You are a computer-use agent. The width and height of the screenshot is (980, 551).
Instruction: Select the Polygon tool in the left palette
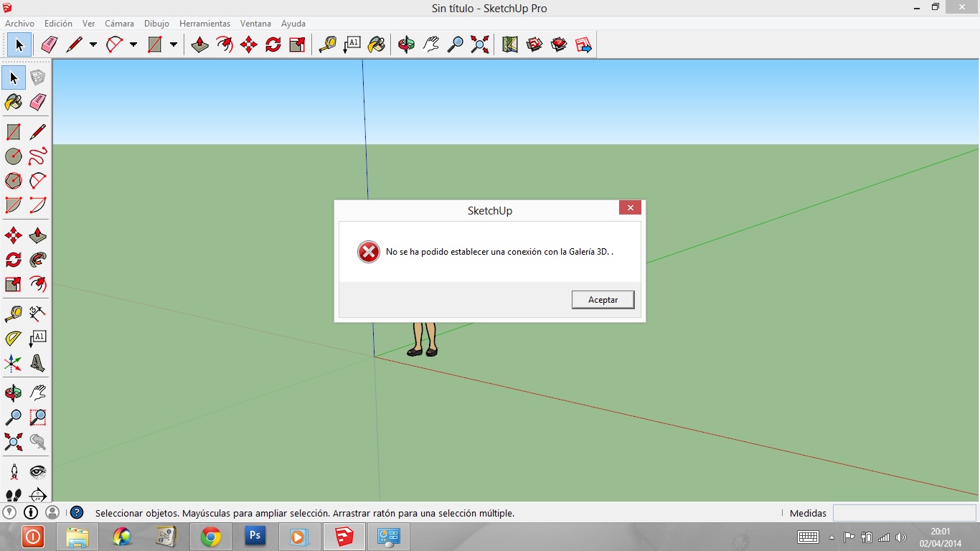pos(14,181)
